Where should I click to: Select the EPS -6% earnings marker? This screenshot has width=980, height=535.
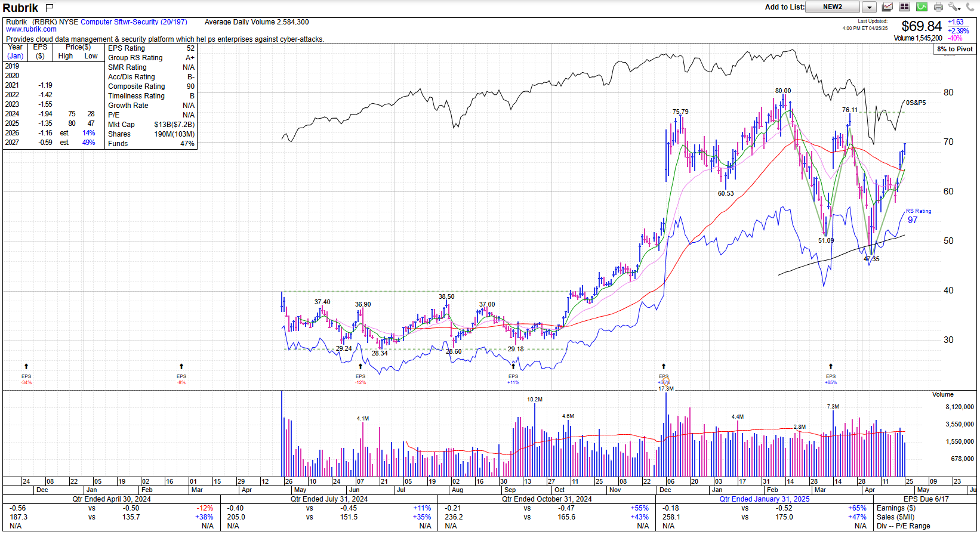tap(181, 374)
